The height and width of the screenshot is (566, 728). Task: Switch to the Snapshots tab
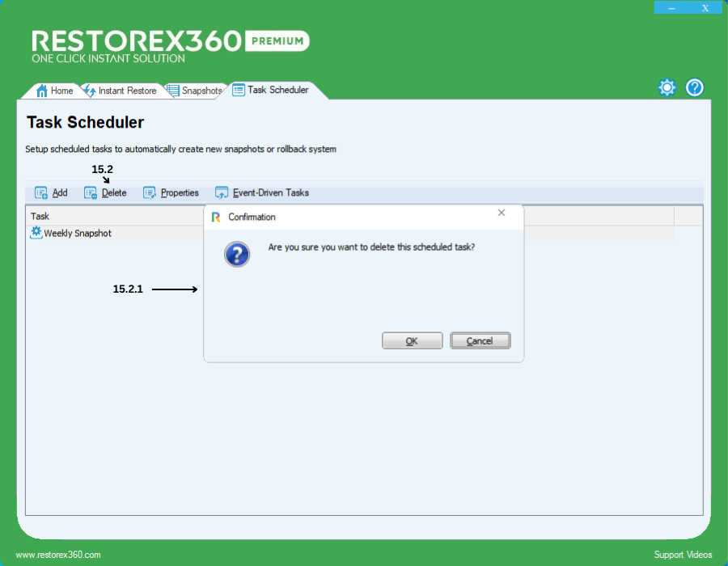195,91
